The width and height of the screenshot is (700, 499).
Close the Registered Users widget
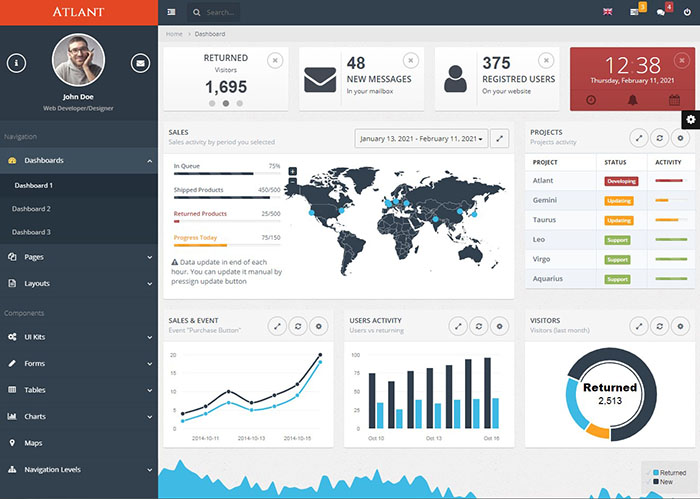coord(546,60)
